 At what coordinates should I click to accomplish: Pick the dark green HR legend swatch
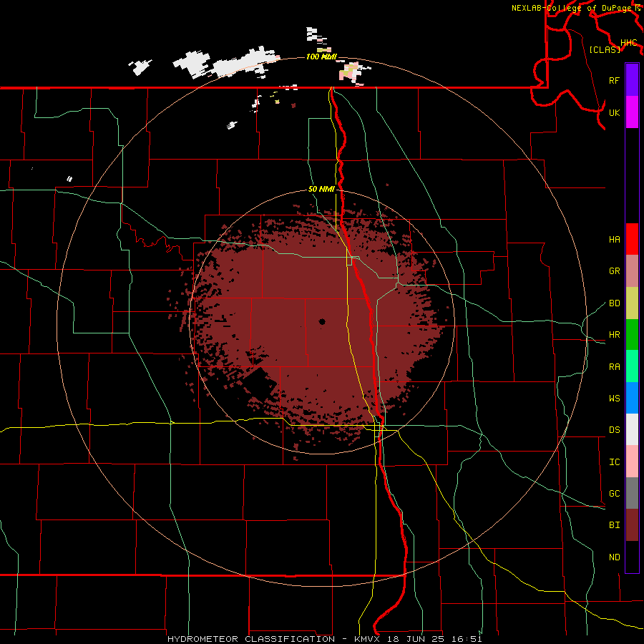coord(632,335)
